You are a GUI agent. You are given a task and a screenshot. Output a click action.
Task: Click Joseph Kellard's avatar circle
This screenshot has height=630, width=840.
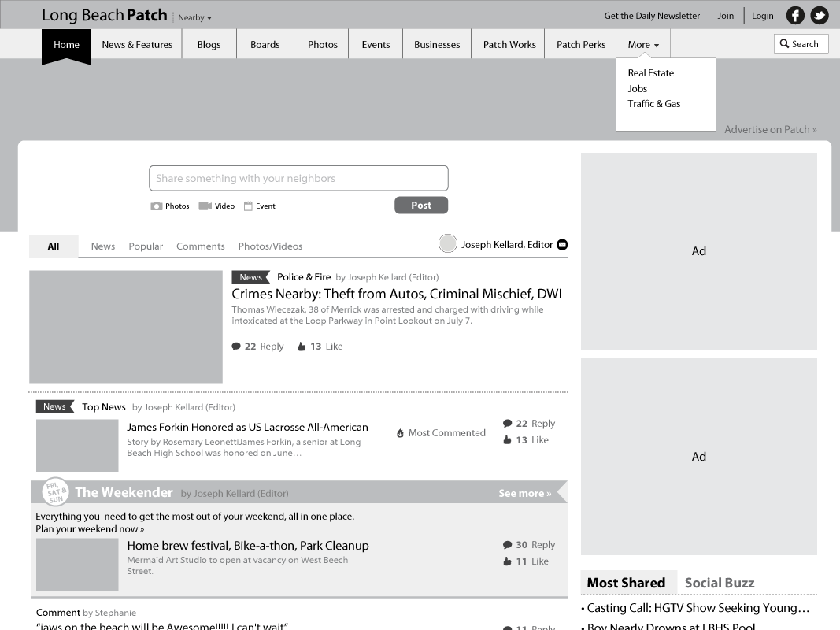(x=448, y=243)
